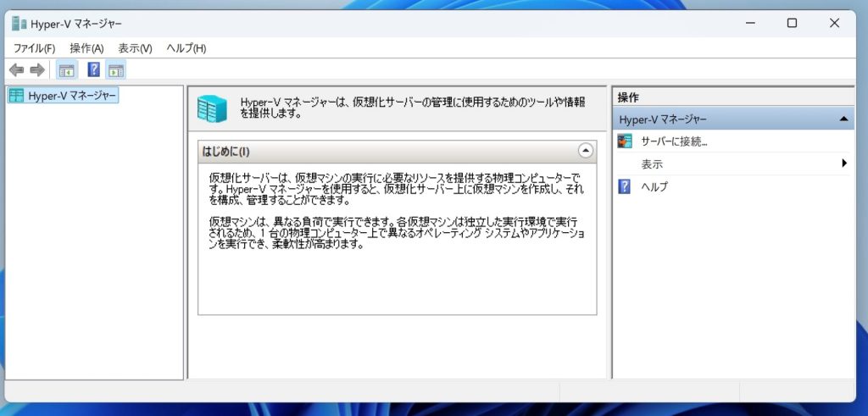Click the Back arrow toolbar icon
The width and height of the screenshot is (868, 416).
click(17, 70)
